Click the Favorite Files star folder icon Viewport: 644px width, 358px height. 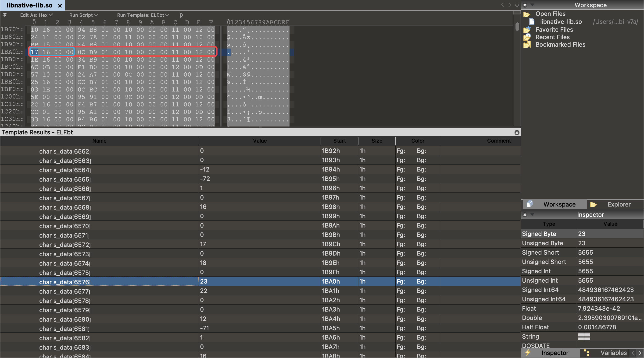pos(527,30)
